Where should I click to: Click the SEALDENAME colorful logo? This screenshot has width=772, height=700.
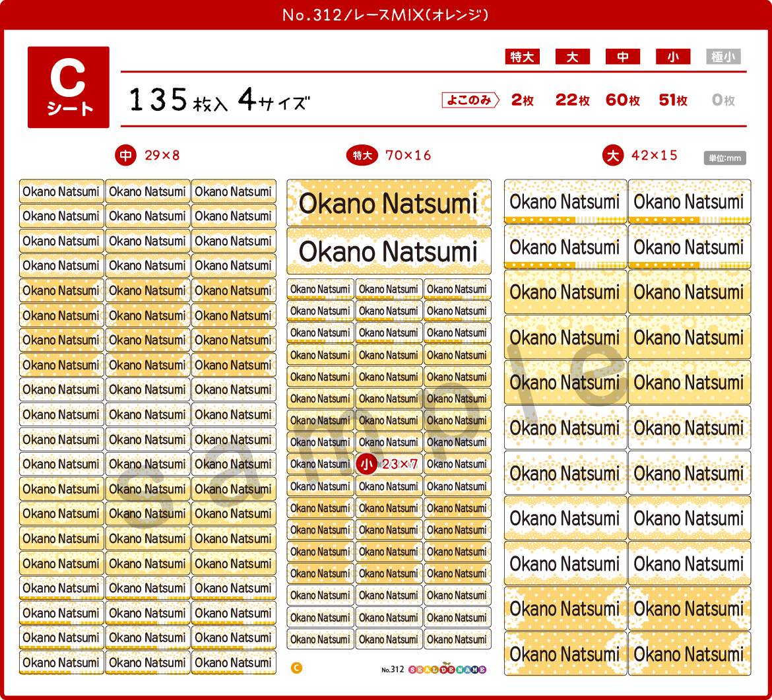[447, 669]
